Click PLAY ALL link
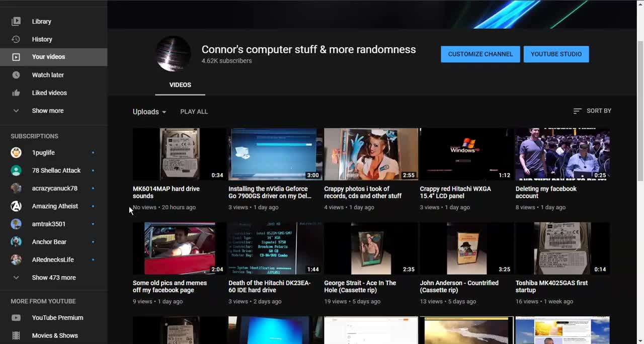 coord(194,112)
